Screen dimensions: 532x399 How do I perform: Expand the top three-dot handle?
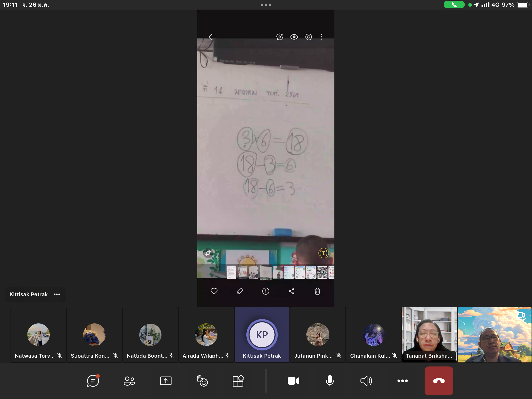(x=266, y=5)
